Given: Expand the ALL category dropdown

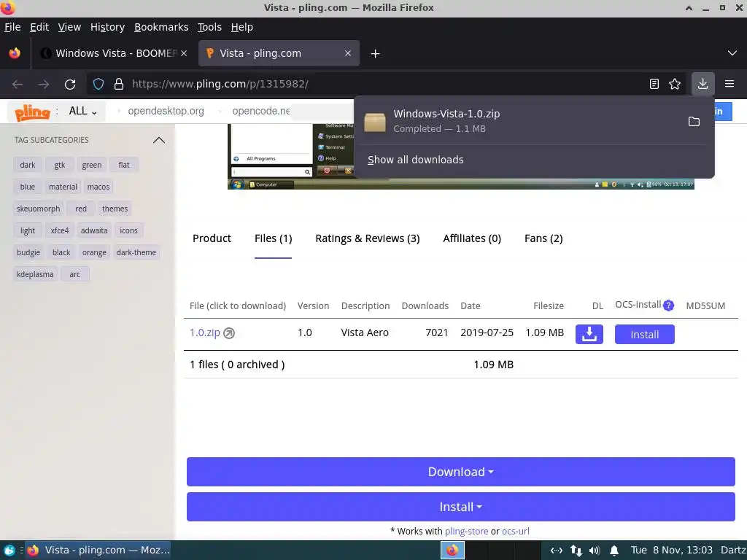Looking at the screenshot, I should pos(83,111).
